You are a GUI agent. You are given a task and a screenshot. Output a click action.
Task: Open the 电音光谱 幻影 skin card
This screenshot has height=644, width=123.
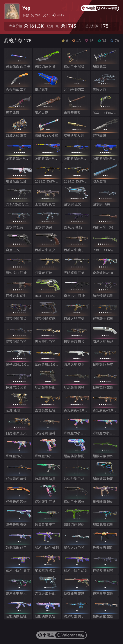(x=18, y=173)
